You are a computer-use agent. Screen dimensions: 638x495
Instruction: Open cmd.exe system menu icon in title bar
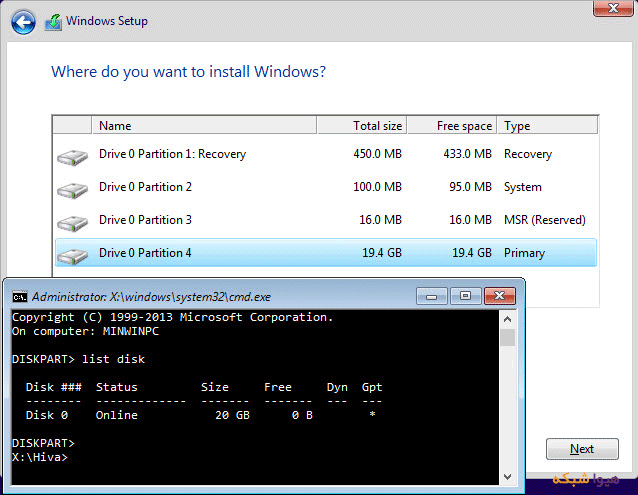click(19, 297)
